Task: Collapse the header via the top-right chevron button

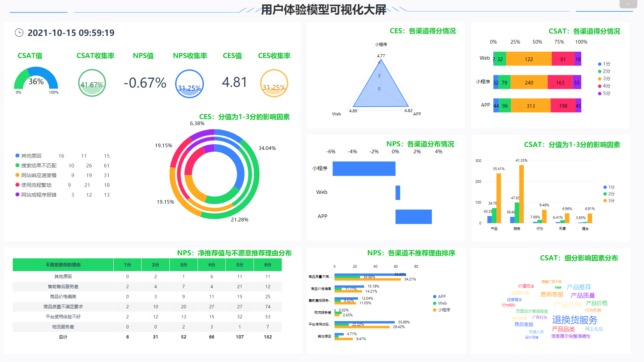Action: pyautogui.click(x=628, y=4)
